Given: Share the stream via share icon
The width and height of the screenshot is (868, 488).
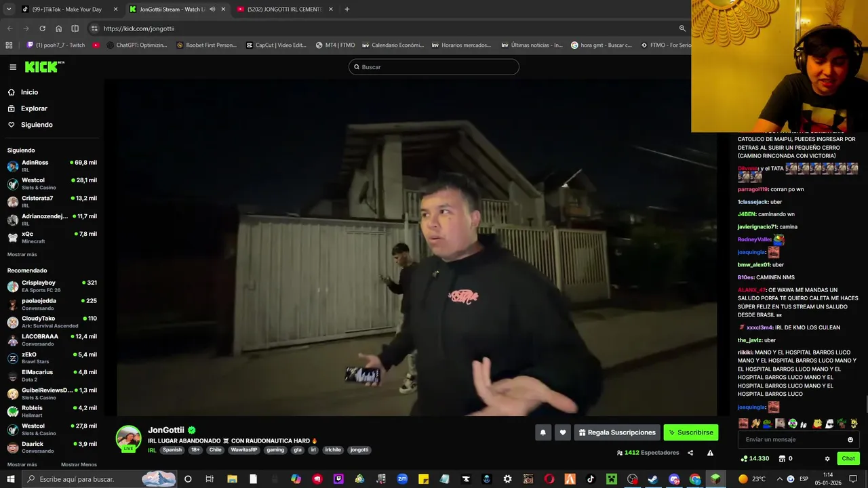Looking at the screenshot, I should [690, 453].
